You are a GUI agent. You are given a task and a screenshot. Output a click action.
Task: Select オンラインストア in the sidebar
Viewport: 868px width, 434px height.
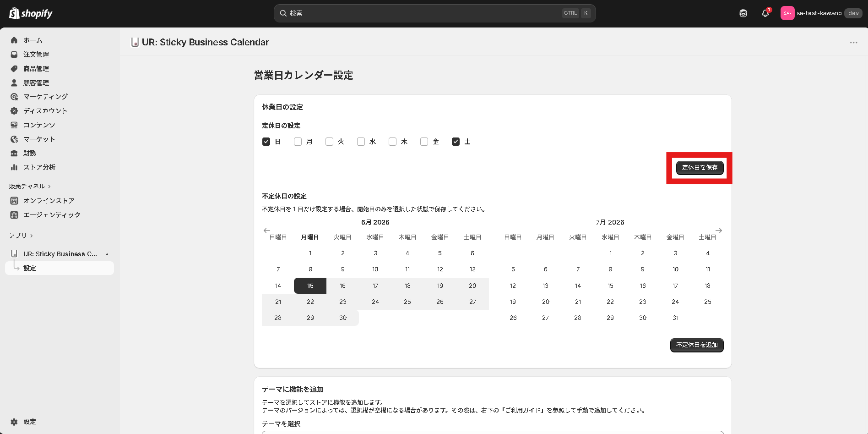pyautogui.click(x=60, y=201)
